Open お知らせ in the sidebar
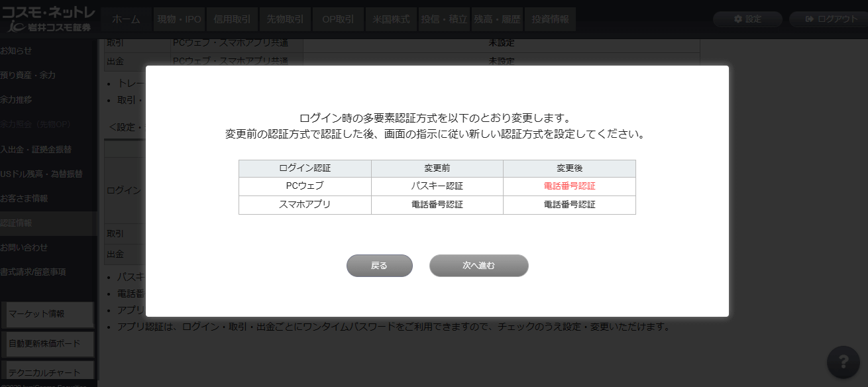The width and height of the screenshot is (868, 387). point(17,50)
